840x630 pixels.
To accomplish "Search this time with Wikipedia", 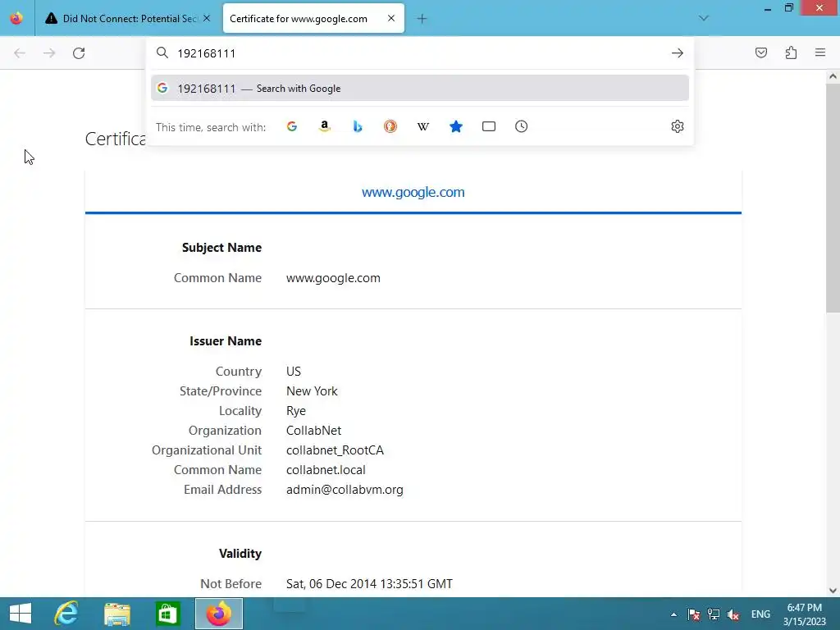I will pos(423,126).
